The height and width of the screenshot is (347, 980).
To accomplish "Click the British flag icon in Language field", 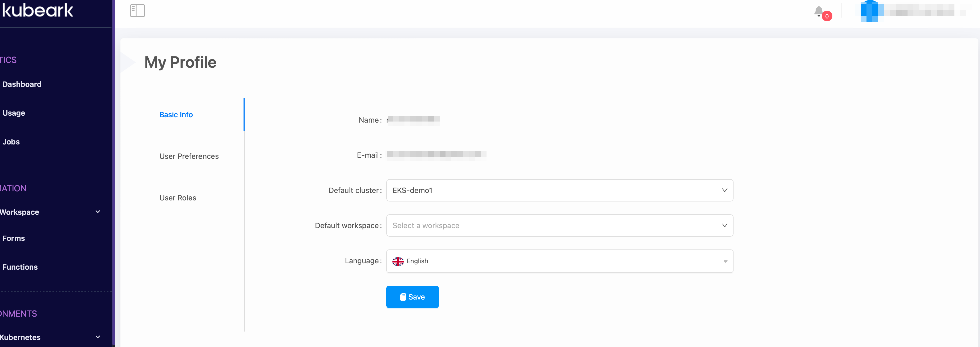I will [x=398, y=261].
